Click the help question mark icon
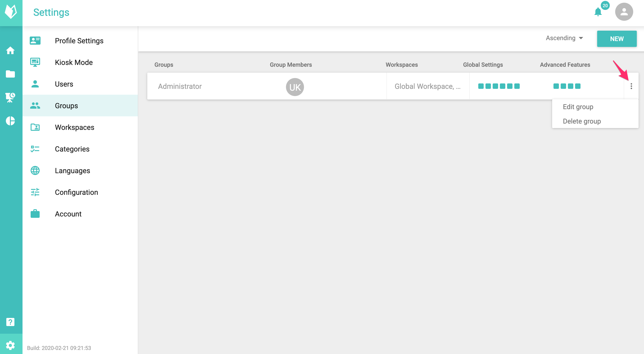The image size is (644, 354). (11, 322)
